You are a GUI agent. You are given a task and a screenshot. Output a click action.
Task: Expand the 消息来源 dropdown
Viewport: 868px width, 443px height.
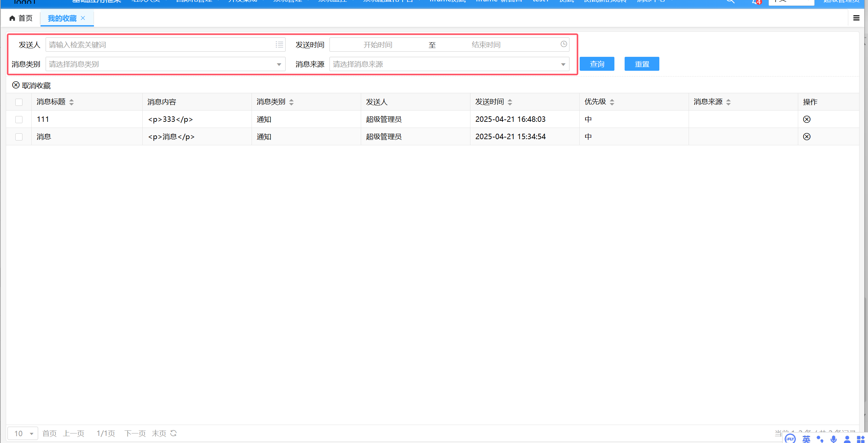coord(563,64)
